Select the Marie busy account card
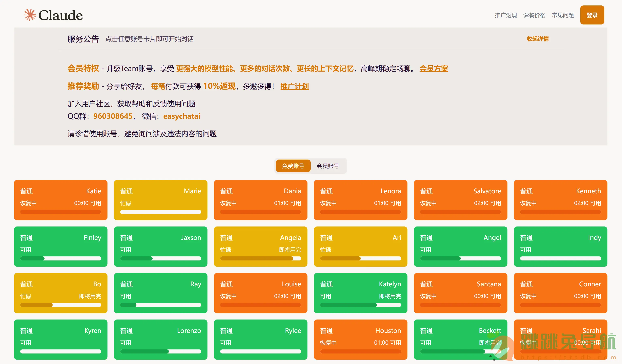Screen dimensions: 622x364 [161, 200]
